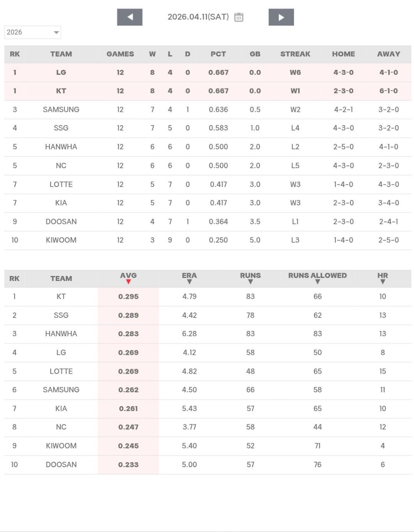Click the date text 2026.04.11(SAT)
Viewport: 414px width, 532px height.
point(198,17)
